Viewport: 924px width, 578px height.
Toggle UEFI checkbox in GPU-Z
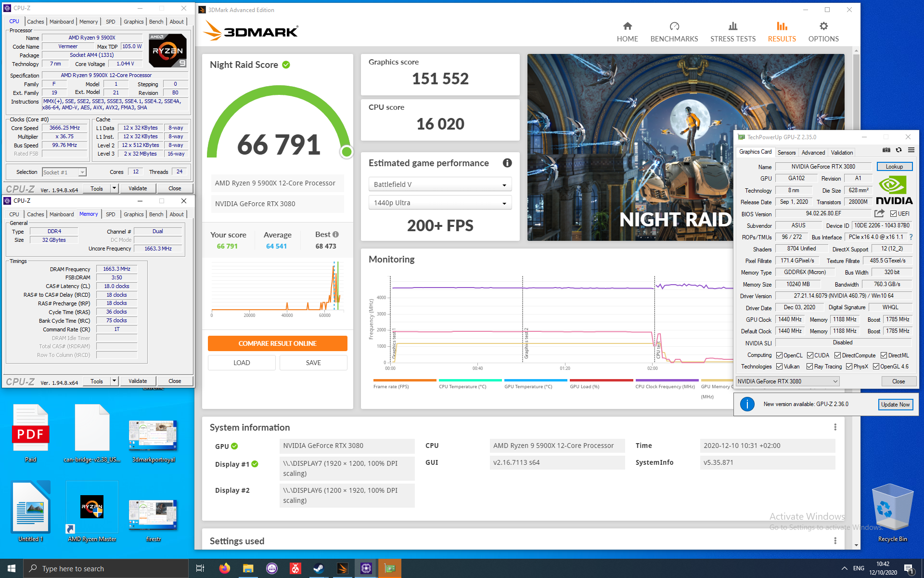(893, 214)
